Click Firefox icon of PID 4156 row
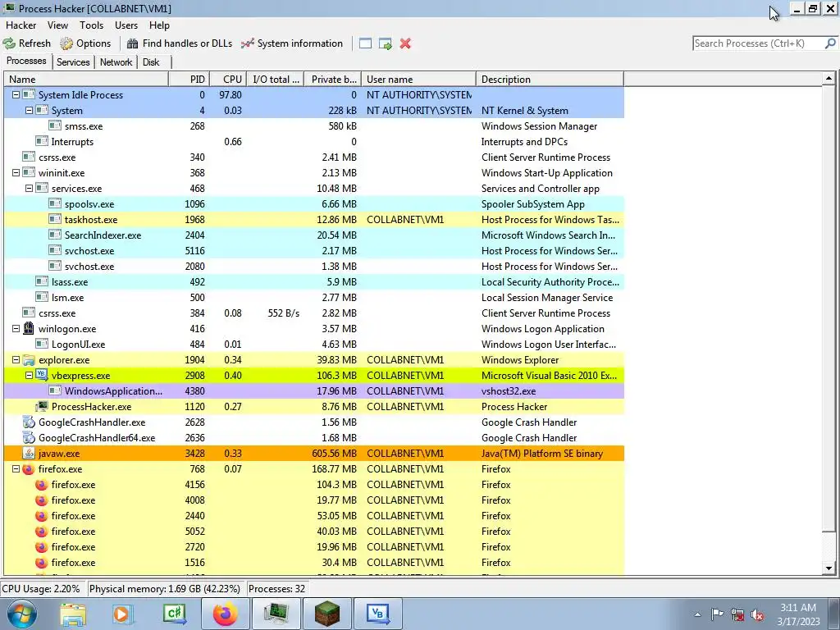The width and height of the screenshot is (840, 630). click(x=41, y=484)
